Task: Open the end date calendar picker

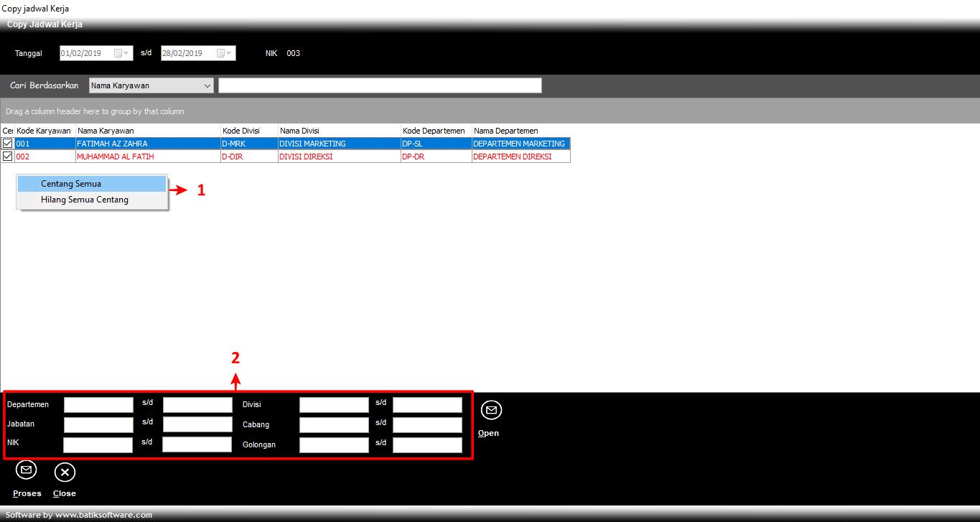Action: coord(221,53)
